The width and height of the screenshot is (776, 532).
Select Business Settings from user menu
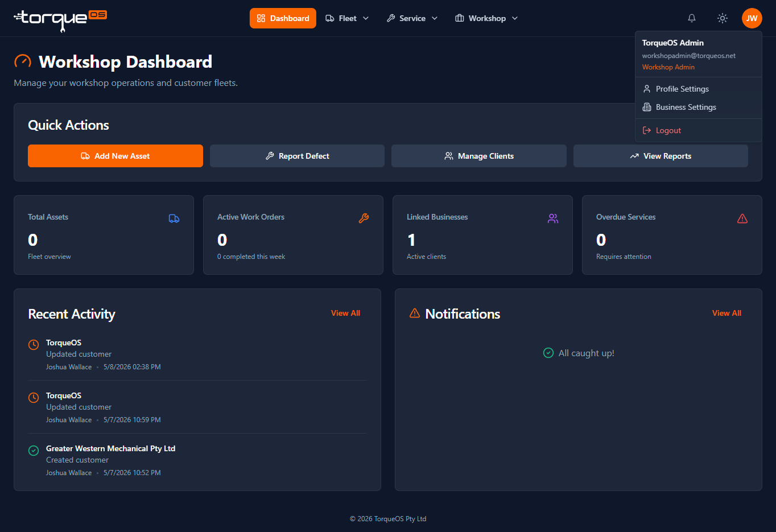tap(699, 107)
